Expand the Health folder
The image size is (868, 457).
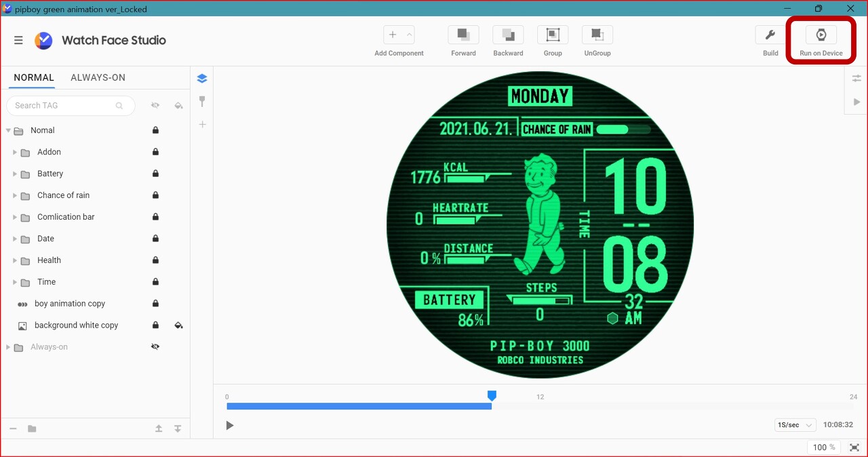[x=15, y=260]
